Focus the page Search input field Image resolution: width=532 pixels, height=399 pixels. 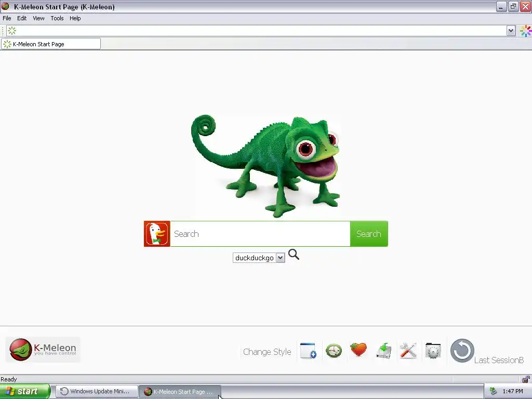[x=260, y=234]
